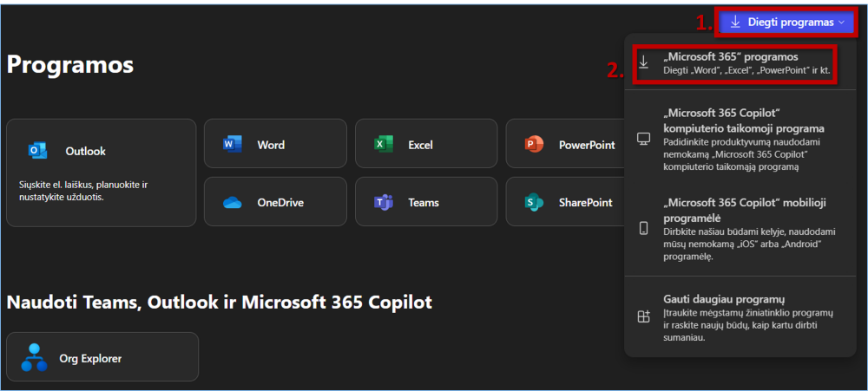Click the add-apps grid icon in menu
Viewport: 868px width, 391px height.
click(643, 317)
